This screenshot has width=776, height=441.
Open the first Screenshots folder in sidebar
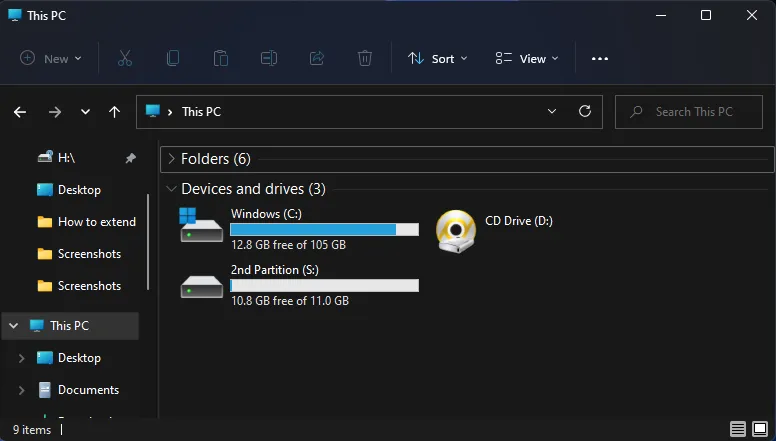[79, 254]
